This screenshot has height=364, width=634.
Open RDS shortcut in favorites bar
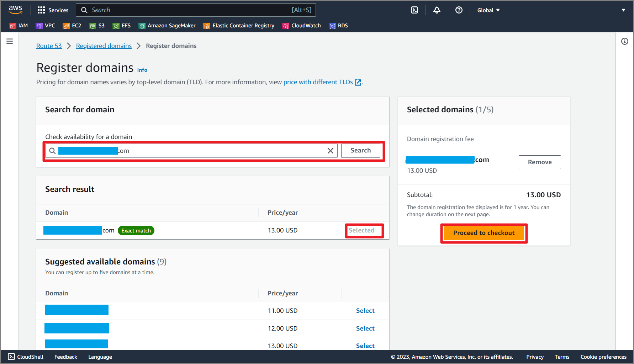pyautogui.click(x=338, y=26)
